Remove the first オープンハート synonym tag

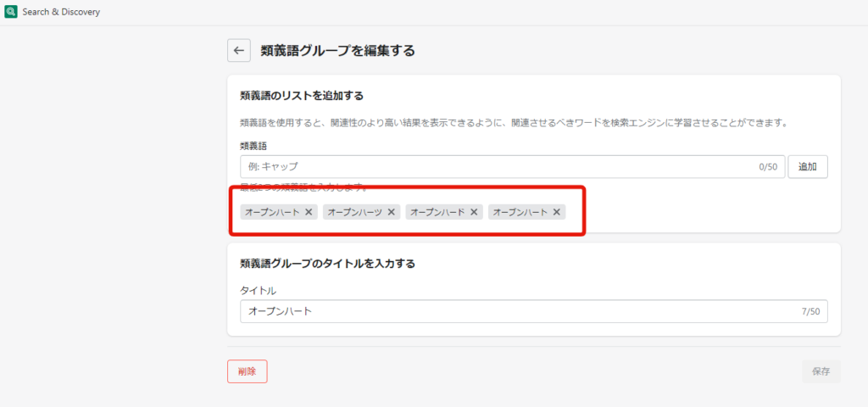(x=309, y=212)
